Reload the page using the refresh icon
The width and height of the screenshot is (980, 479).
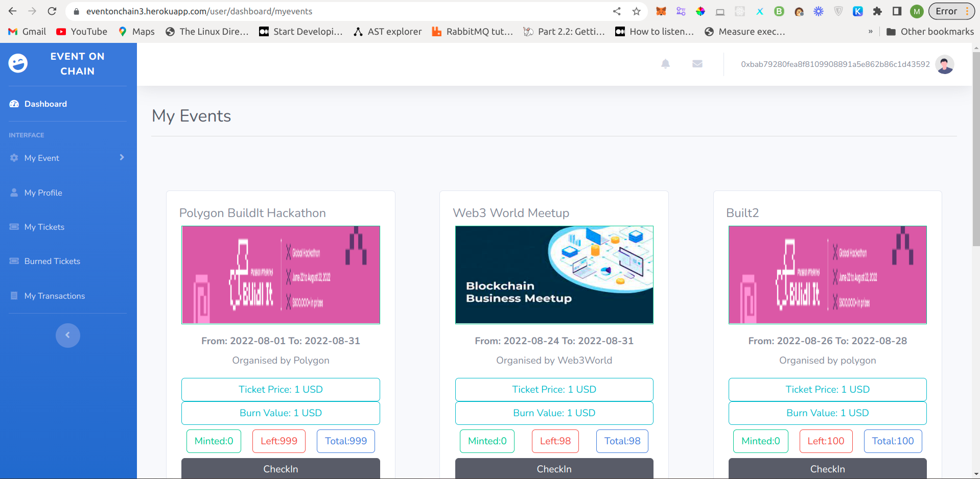coord(52,11)
